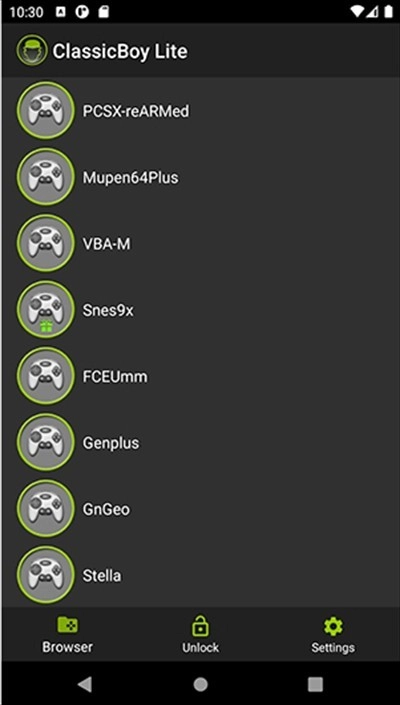Open the Browser tab
Image resolution: width=400 pixels, height=705 pixels.
[x=67, y=635]
